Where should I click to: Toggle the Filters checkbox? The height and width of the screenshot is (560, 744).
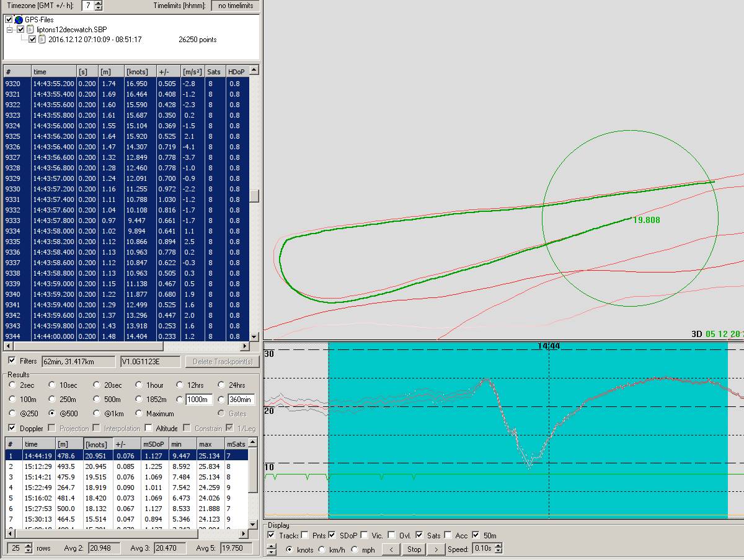[12, 361]
